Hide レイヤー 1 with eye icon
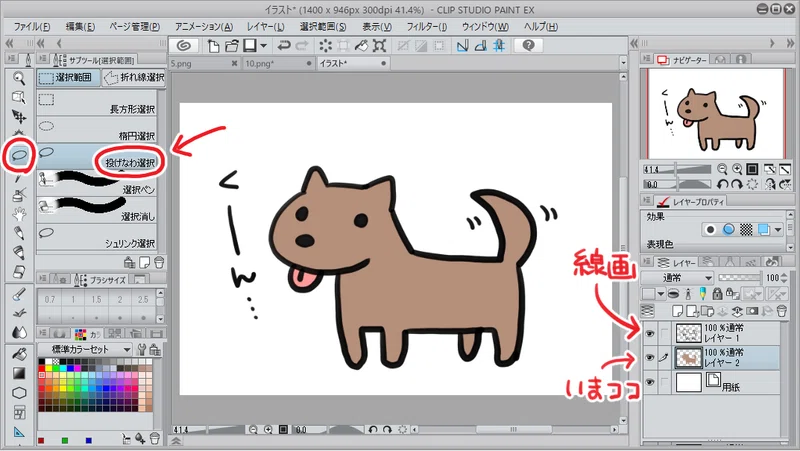 (649, 334)
